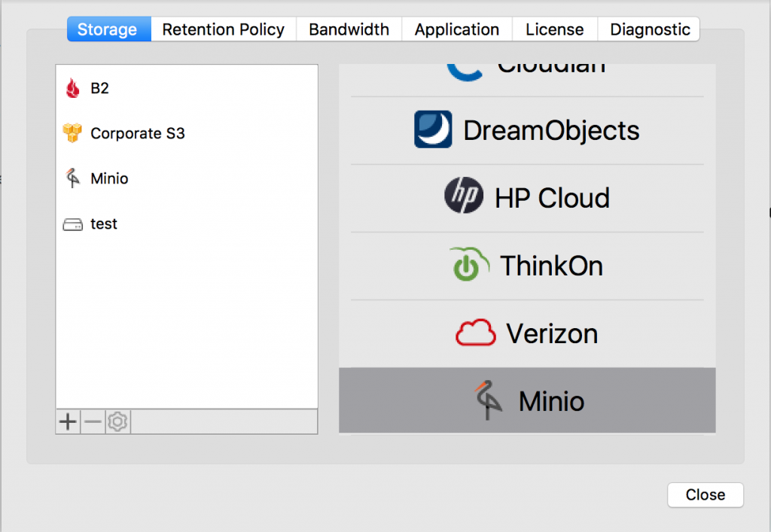Open the Bandwidth tab
The image size is (771, 532).
[x=349, y=29]
